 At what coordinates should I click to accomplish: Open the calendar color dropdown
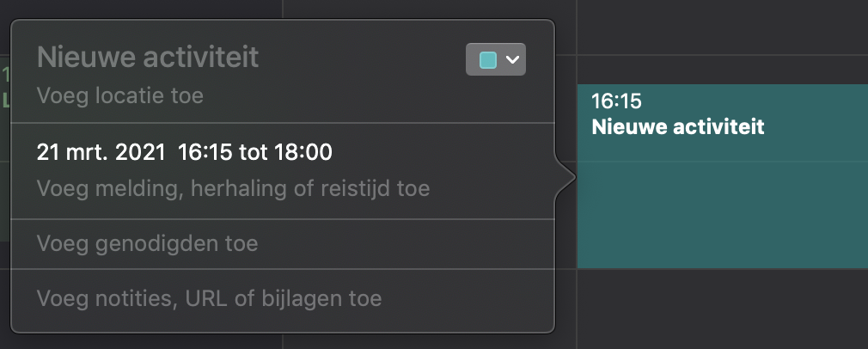coord(495,59)
